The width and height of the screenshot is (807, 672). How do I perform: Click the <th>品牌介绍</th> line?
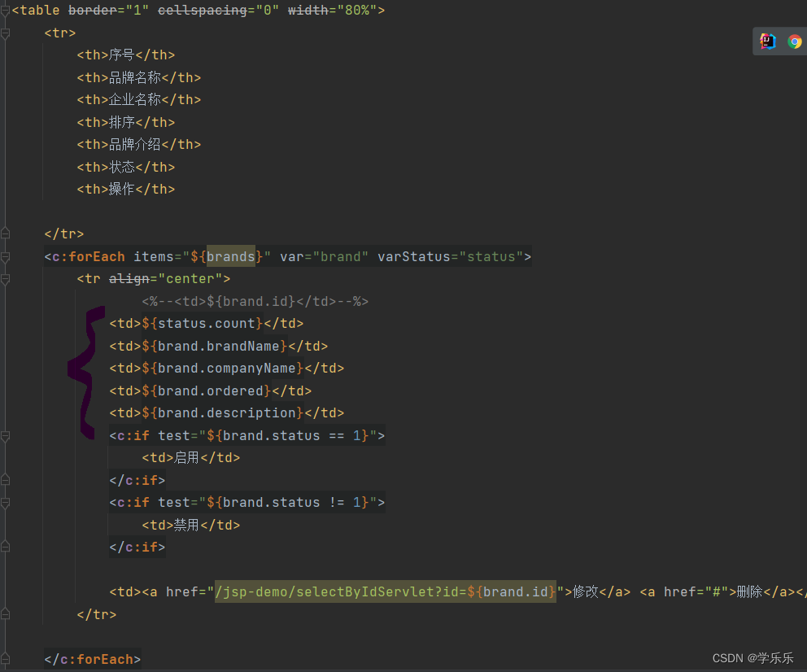point(138,144)
